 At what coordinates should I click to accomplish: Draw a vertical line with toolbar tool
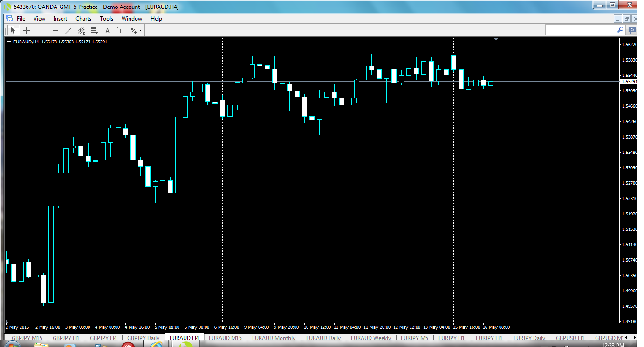[42, 31]
